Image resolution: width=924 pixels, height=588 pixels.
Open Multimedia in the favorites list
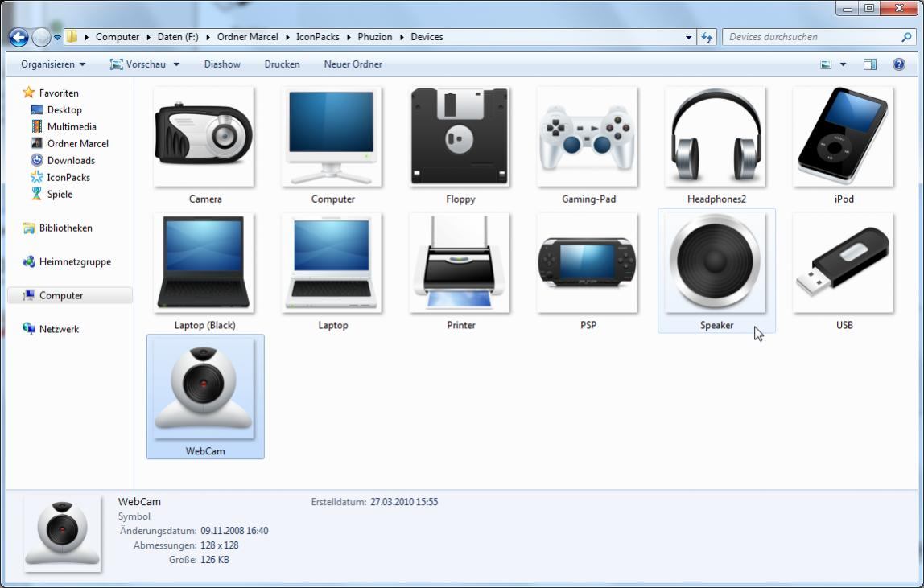(x=72, y=126)
